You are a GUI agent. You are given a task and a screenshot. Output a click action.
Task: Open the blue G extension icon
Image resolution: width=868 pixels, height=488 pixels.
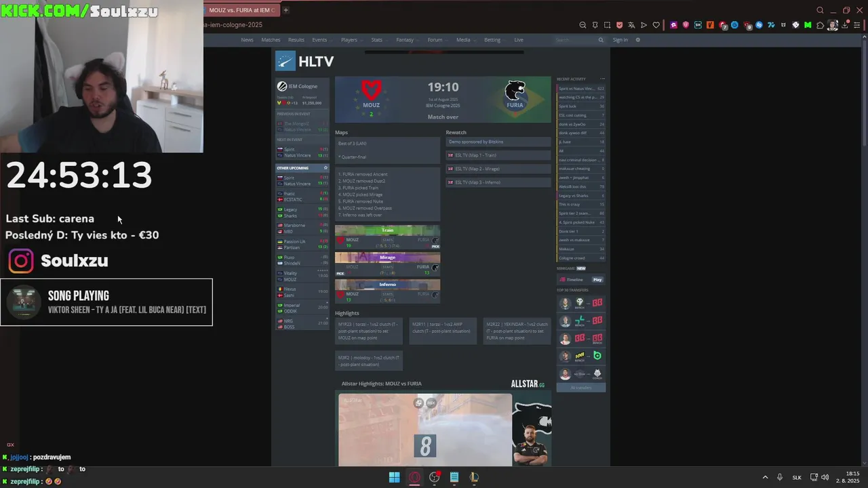coord(734,25)
